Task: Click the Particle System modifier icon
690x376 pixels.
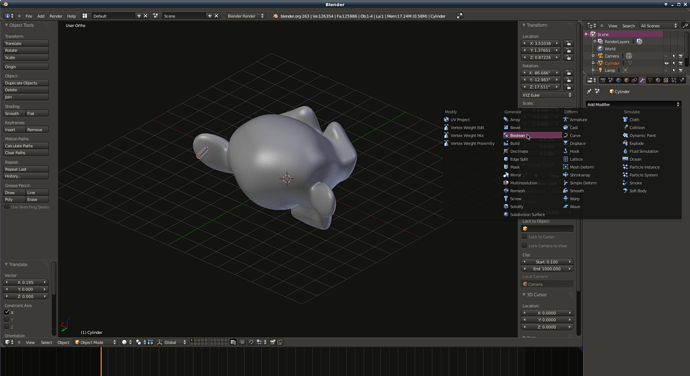Action: tap(625, 175)
